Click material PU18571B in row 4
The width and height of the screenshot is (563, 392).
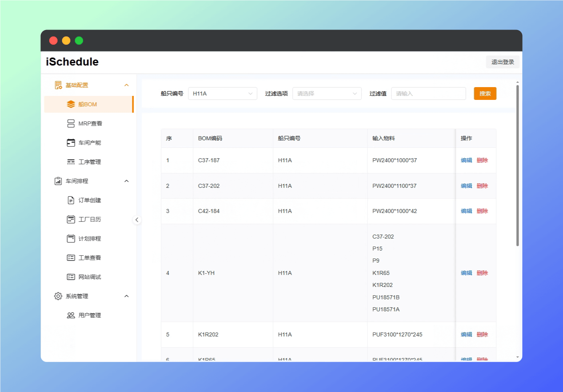pyautogui.click(x=386, y=297)
